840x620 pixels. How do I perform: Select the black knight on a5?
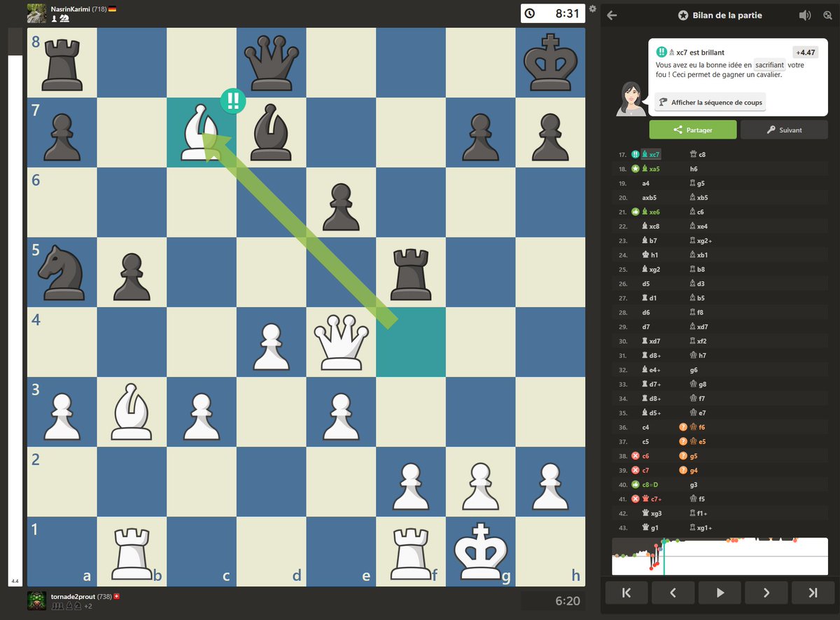click(62, 272)
